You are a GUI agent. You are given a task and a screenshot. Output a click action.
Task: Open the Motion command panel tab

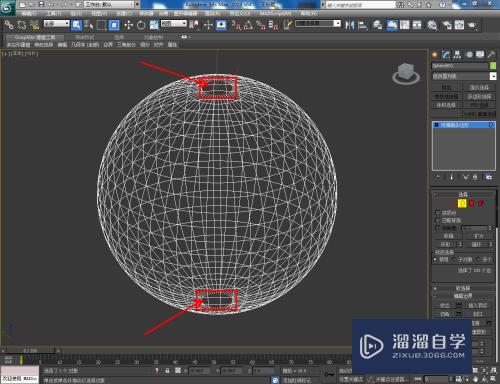pyautogui.click(x=469, y=55)
